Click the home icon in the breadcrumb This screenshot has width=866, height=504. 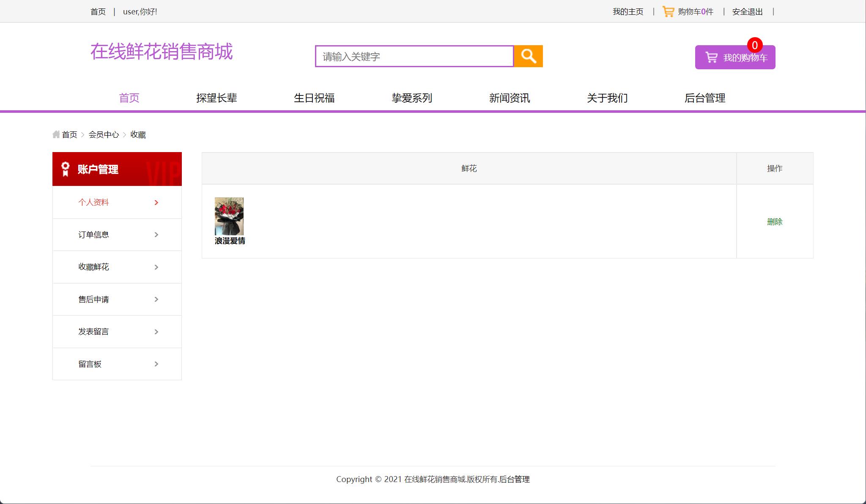point(56,134)
